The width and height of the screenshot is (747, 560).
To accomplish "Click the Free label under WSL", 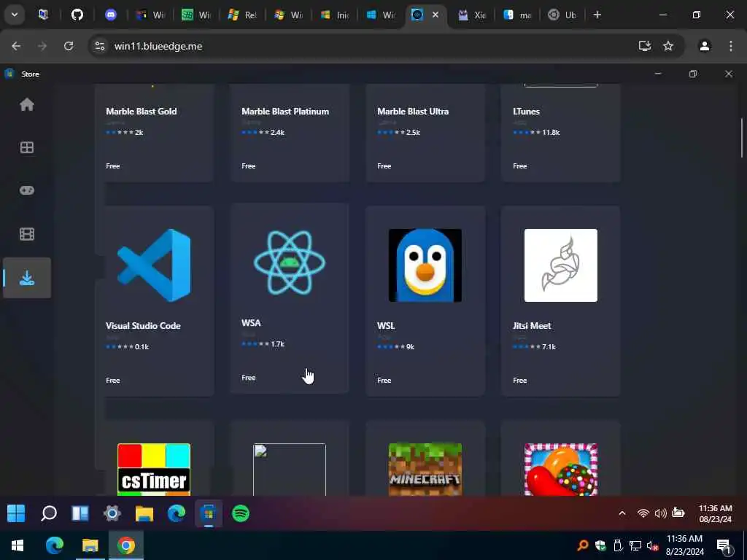I will [x=384, y=380].
